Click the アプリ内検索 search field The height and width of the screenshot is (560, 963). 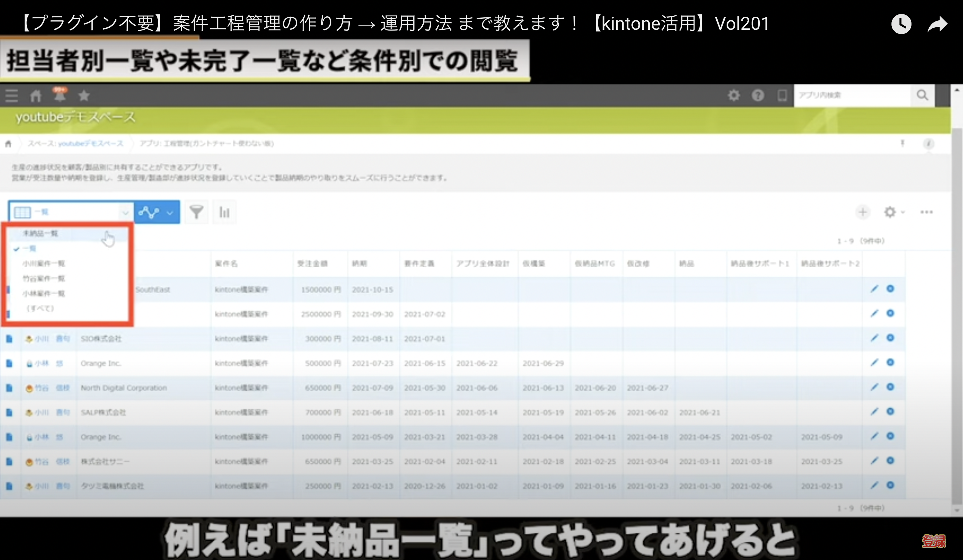click(x=852, y=95)
